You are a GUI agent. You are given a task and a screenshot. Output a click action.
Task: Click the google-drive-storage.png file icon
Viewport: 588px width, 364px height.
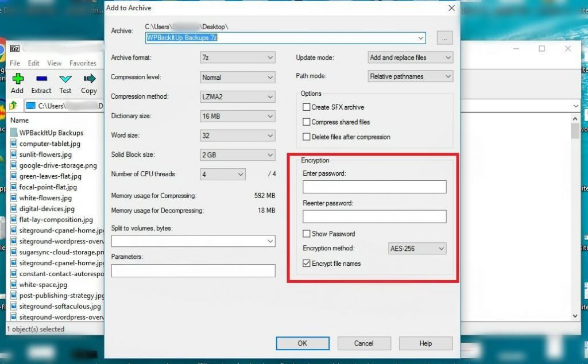14,165
